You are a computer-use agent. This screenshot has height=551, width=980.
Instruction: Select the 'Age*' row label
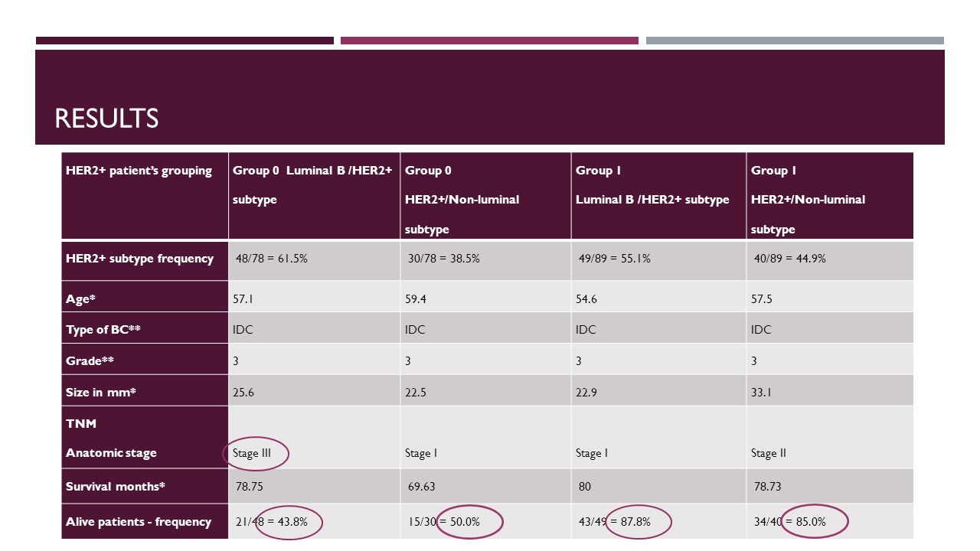click(x=145, y=297)
